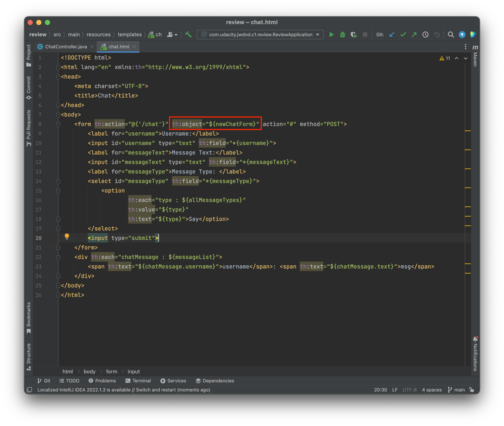Click line number 12 in the gutter
The height and width of the screenshot is (426, 504).
[38, 162]
